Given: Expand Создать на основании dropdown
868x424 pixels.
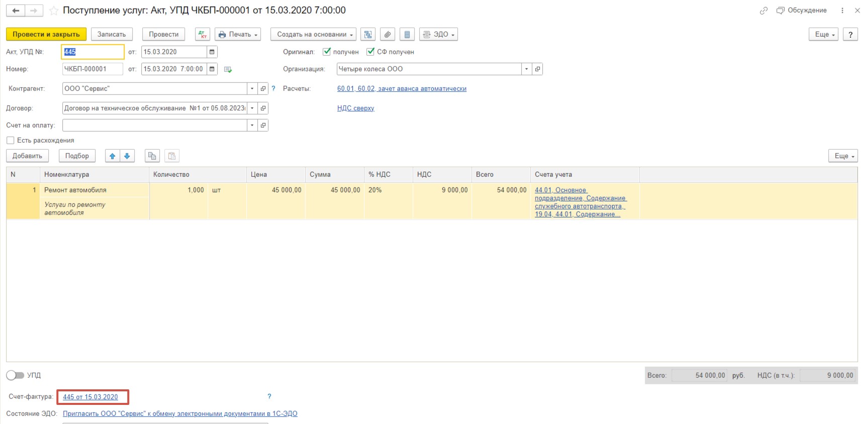Looking at the screenshot, I should [x=313, y=34].
